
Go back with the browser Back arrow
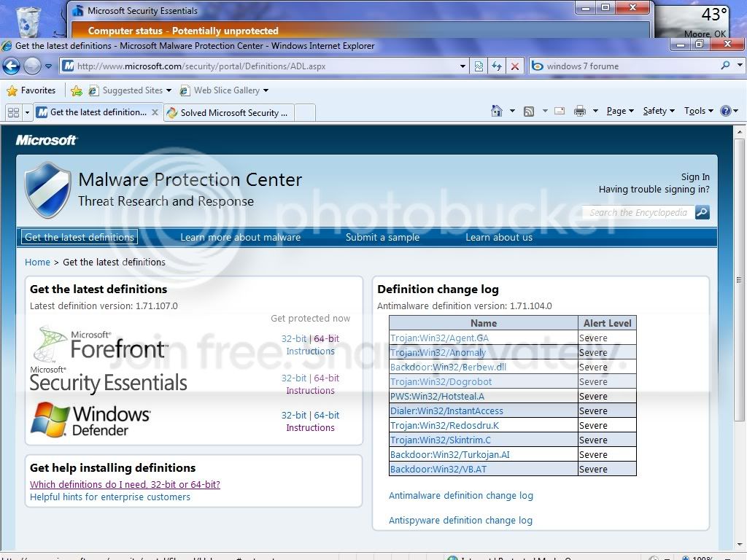coord(12,66)
